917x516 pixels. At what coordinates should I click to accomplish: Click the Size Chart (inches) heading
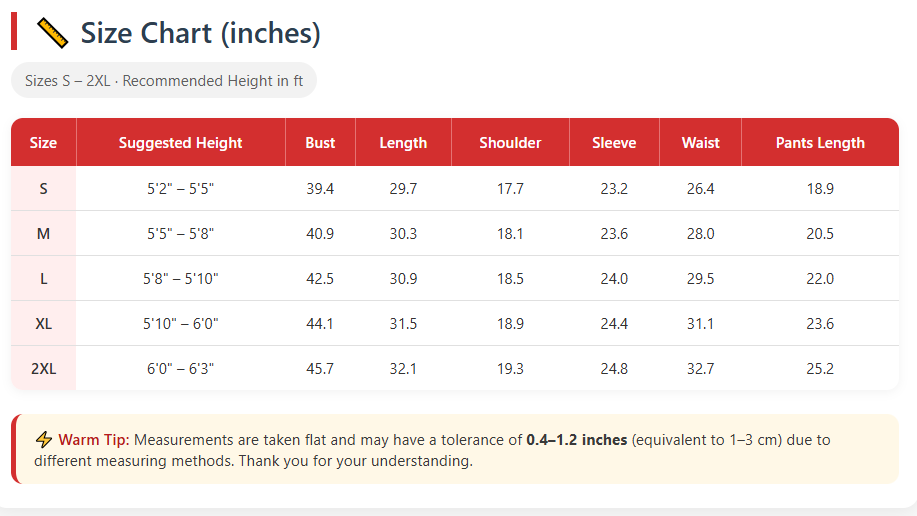click(200, 33)
